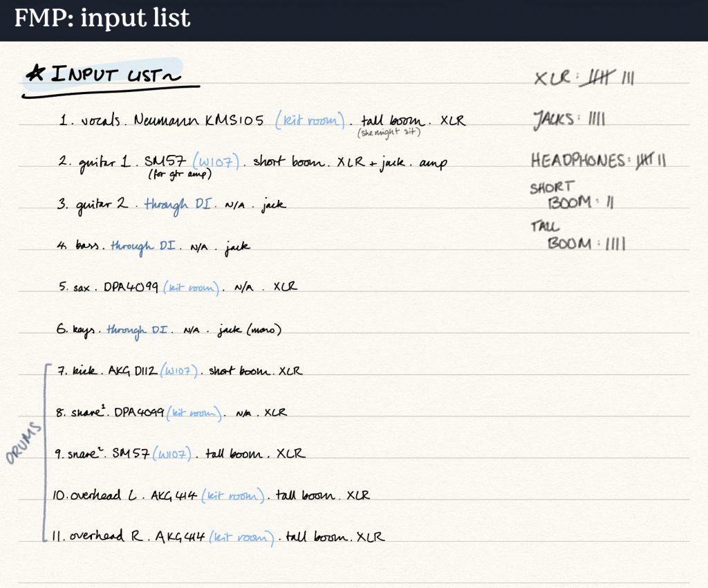Select the "6. keys" row label
This screenshot has height=588, width=708.
(x=75, y=330)
